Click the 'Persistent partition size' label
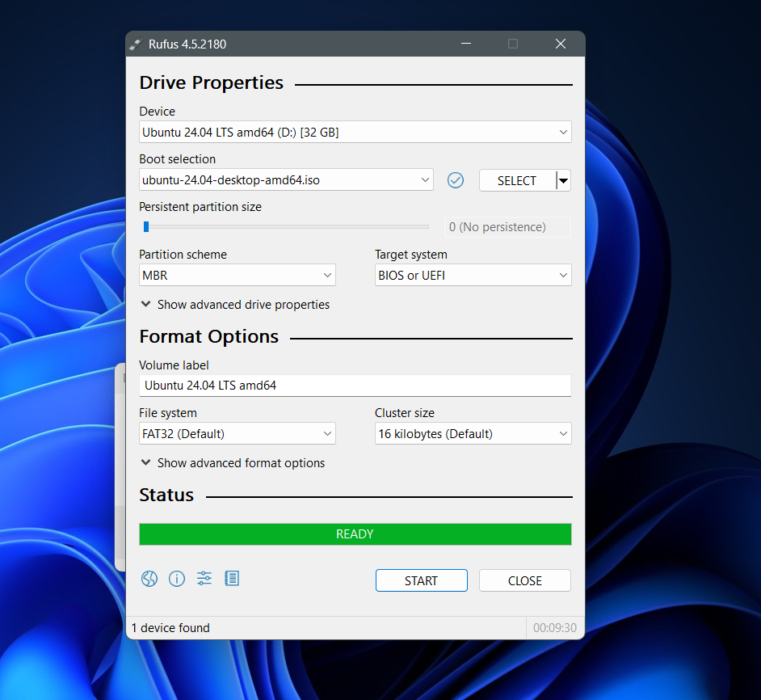This screenshot has width=761, height=700. [x=200, y=207]
